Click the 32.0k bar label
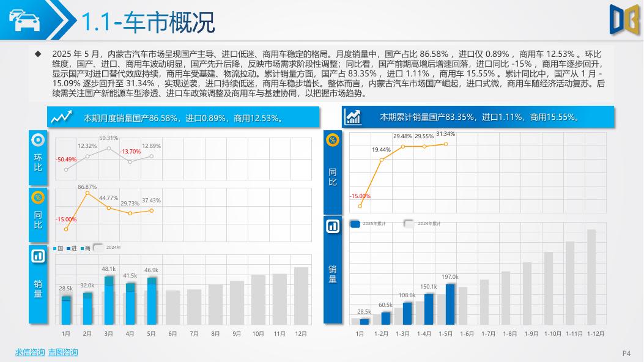The image size is (644, 362). point(87,285)
